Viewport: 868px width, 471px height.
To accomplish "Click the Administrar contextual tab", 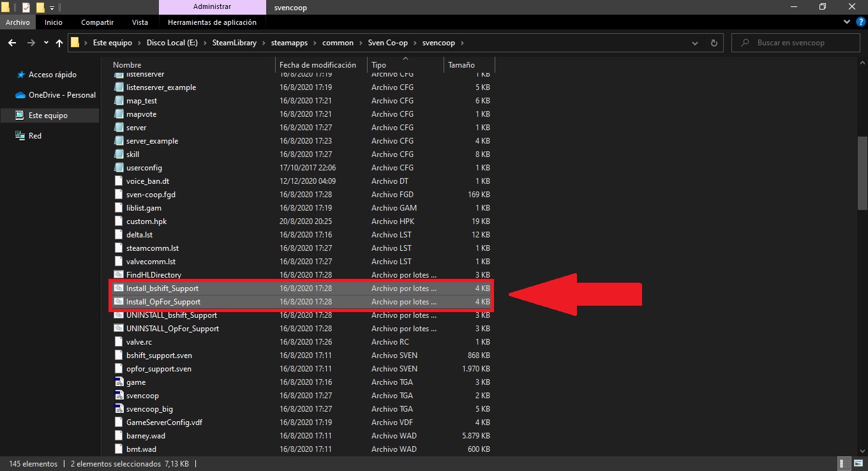I will tap(212, 7).
